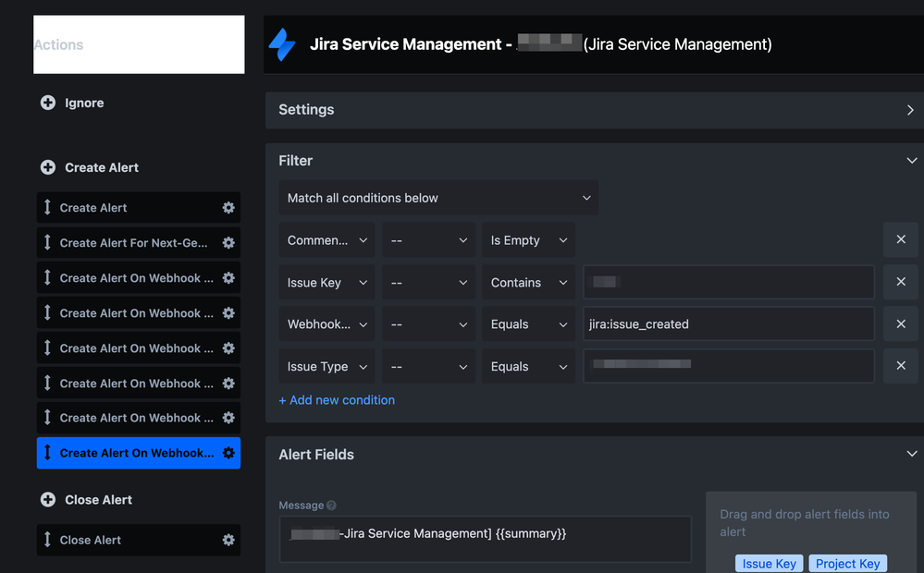This screenshot has height=573, width=924.
Task: Click the Message template text field
Action: (x=485, y=539)
